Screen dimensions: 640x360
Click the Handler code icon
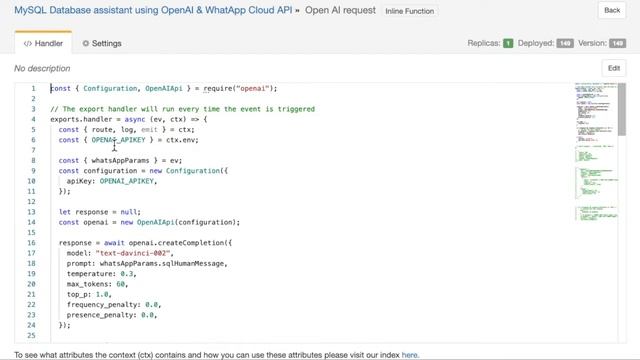(x=28, y=44)
